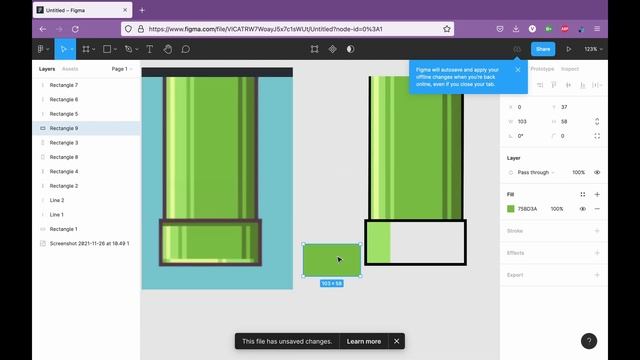Screen dimensions: 640x360
Task: Select the Rectangle 6 layer
Action: point(87,100)
